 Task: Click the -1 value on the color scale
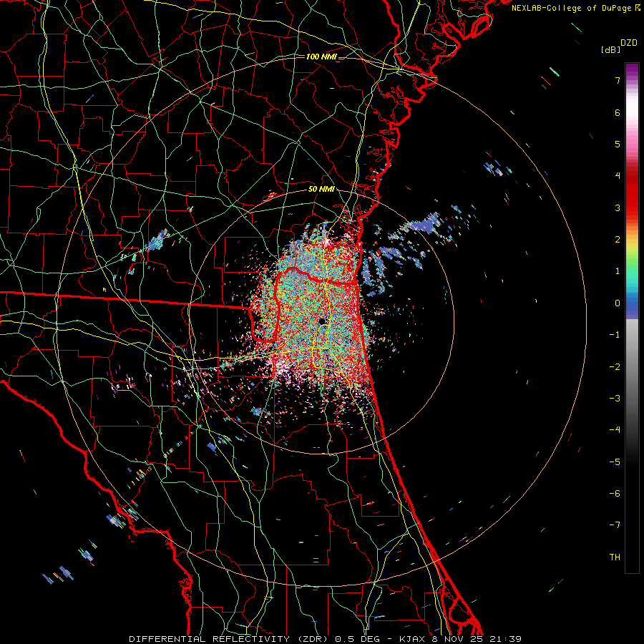point(615,335)
